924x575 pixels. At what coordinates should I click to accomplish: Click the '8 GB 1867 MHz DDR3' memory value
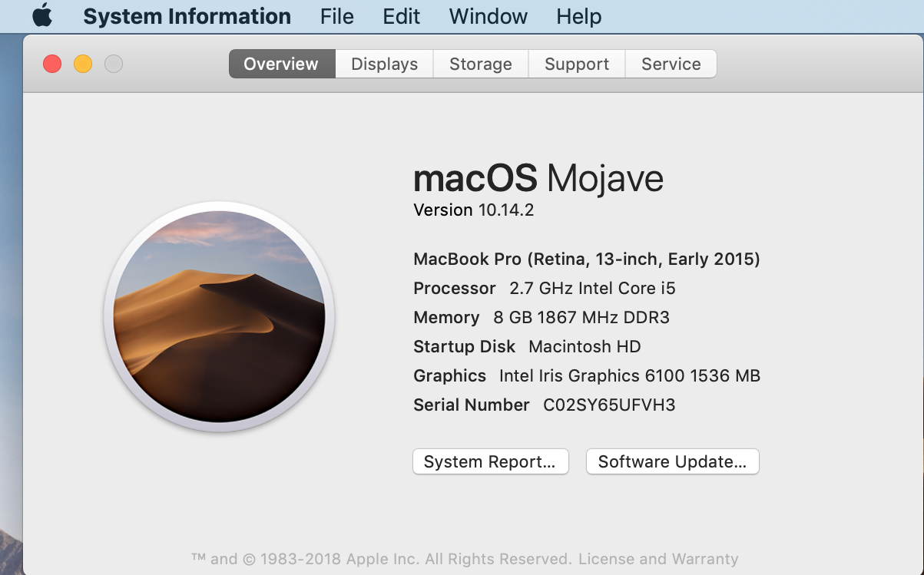pos(581,318)
